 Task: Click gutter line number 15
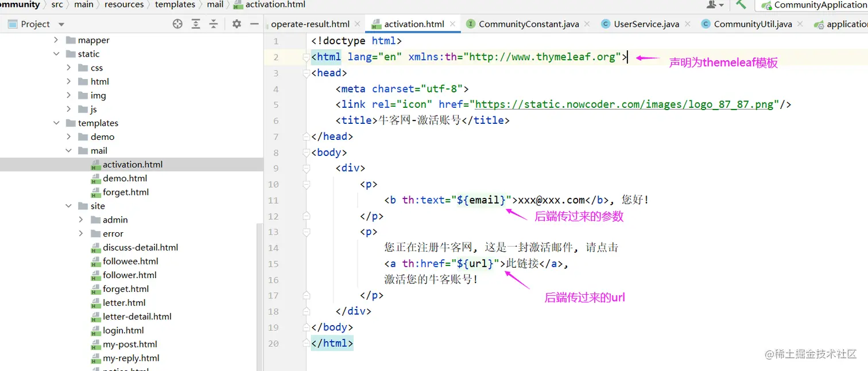coord(273,264)
